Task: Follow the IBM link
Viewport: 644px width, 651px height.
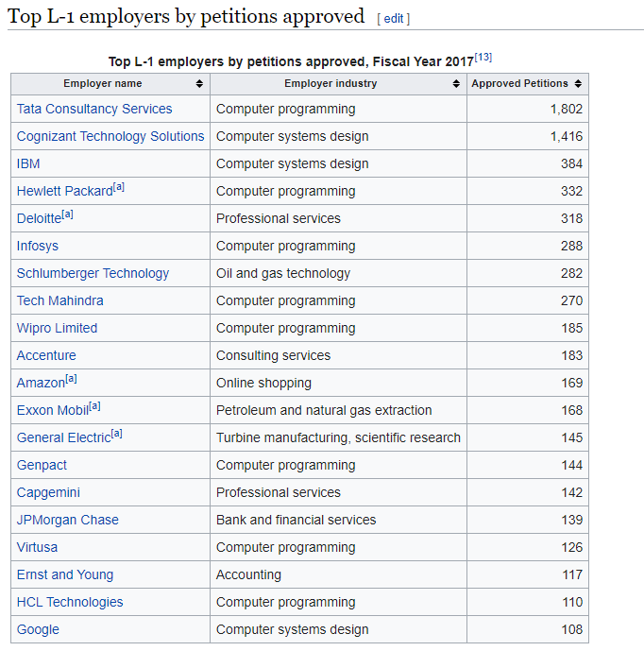Action: (28, 163)
